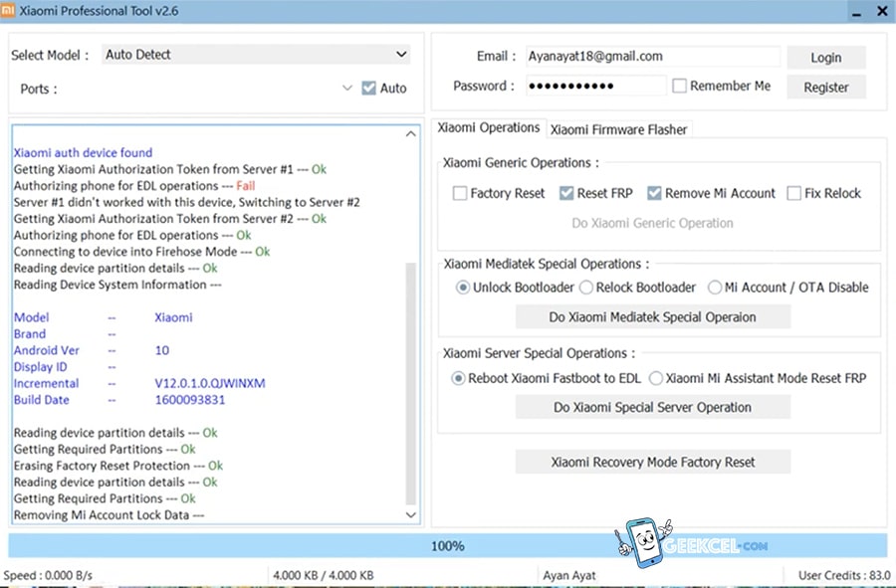Select Xiaomi Mi Assistant Mode Reset FRP
896x588 pixels.
(655, 378)
